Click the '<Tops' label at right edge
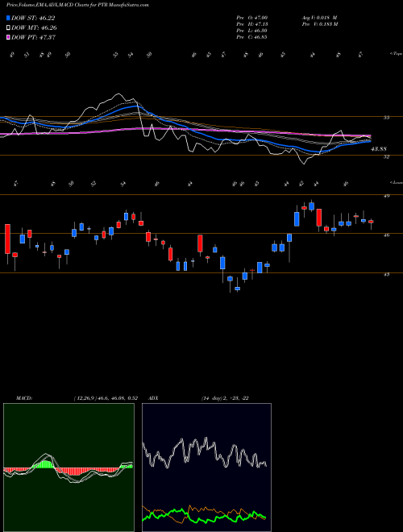This screenshot has height=532, width=403. (396, 54)
